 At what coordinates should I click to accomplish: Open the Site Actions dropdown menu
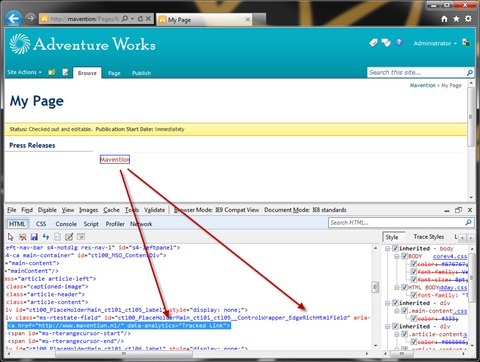[24, 72]
